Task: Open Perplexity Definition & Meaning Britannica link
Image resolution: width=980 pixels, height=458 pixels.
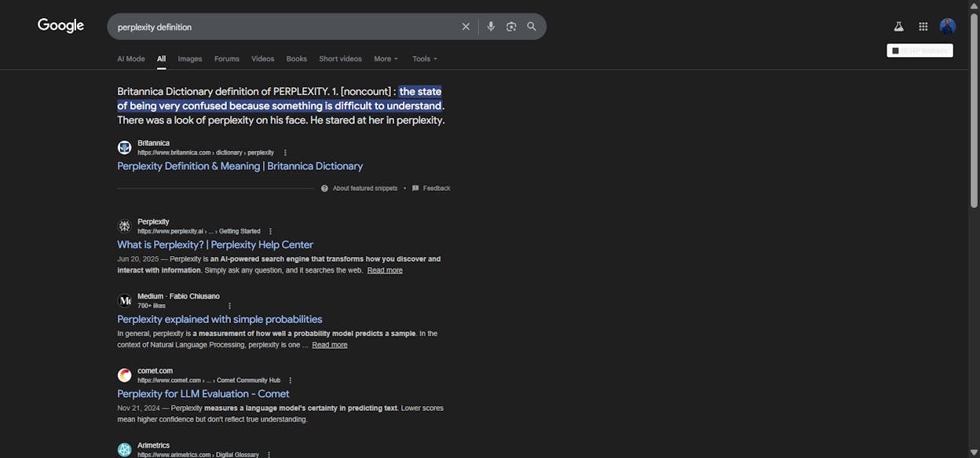Action: [240, 166]
